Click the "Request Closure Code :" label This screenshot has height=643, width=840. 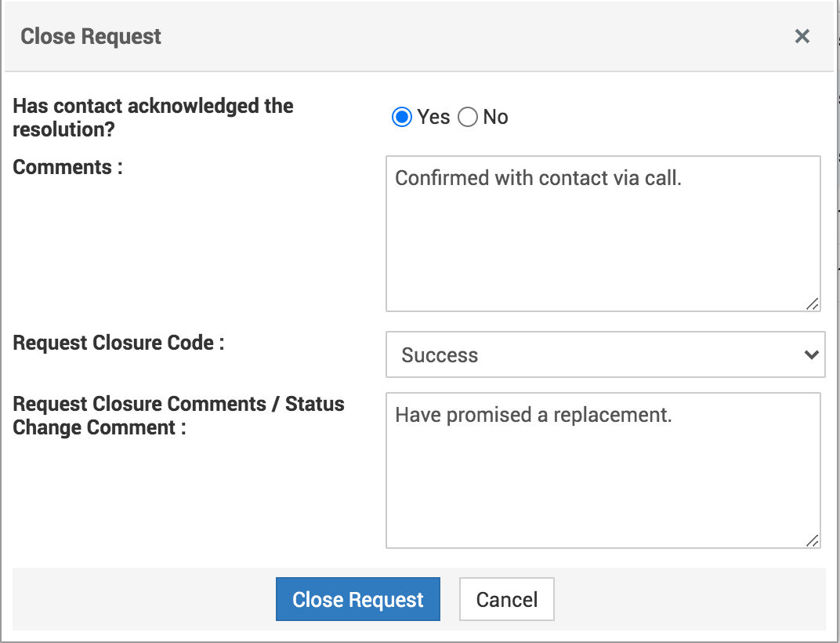[118, 343]
